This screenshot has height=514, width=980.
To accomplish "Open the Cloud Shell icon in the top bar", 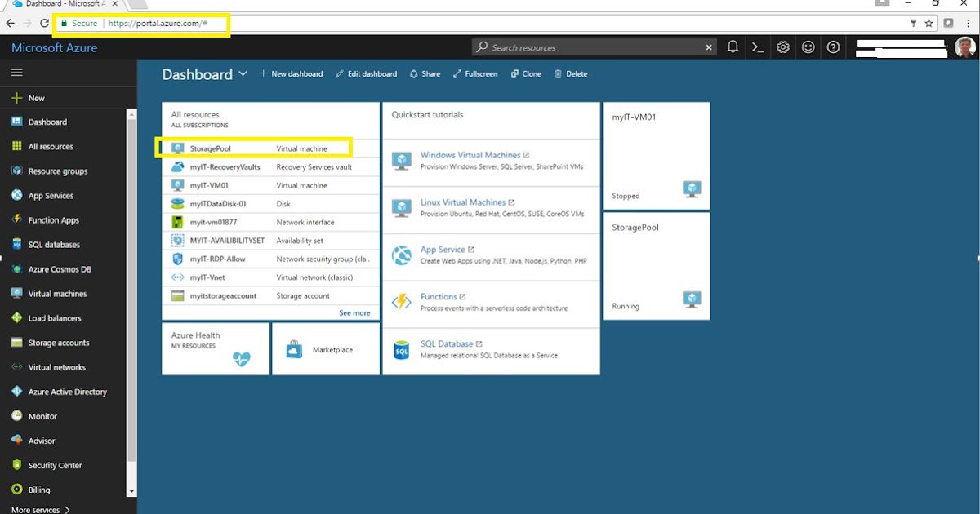I will click(x=757, y=47).
